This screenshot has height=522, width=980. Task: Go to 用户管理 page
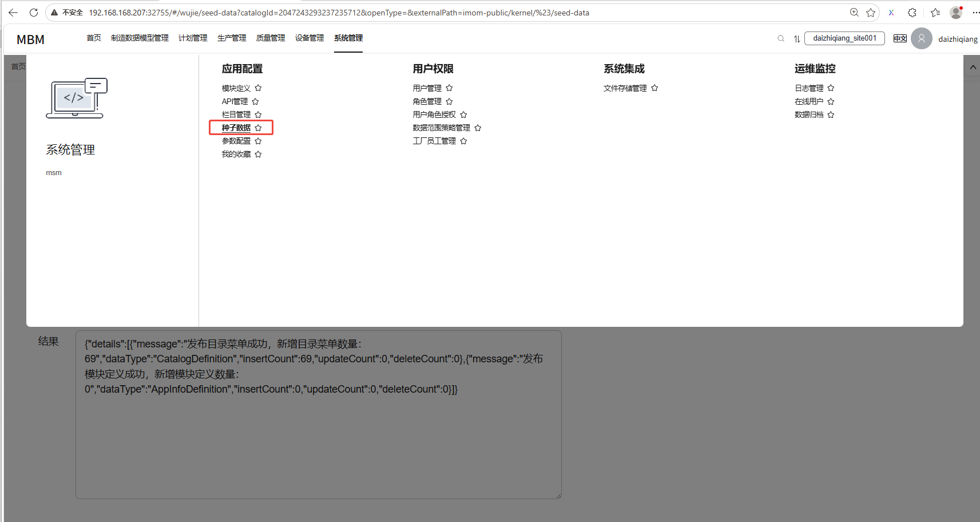427,88
